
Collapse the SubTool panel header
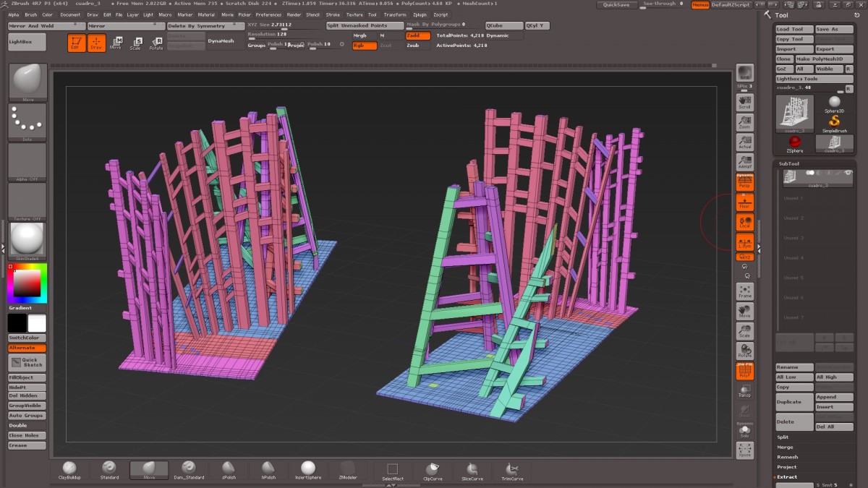click(788, 163)
